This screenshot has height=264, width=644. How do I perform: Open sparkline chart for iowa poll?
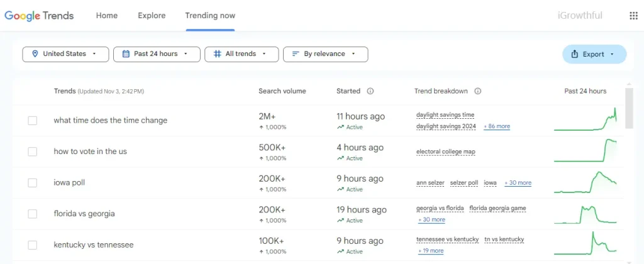pos(586,182)
